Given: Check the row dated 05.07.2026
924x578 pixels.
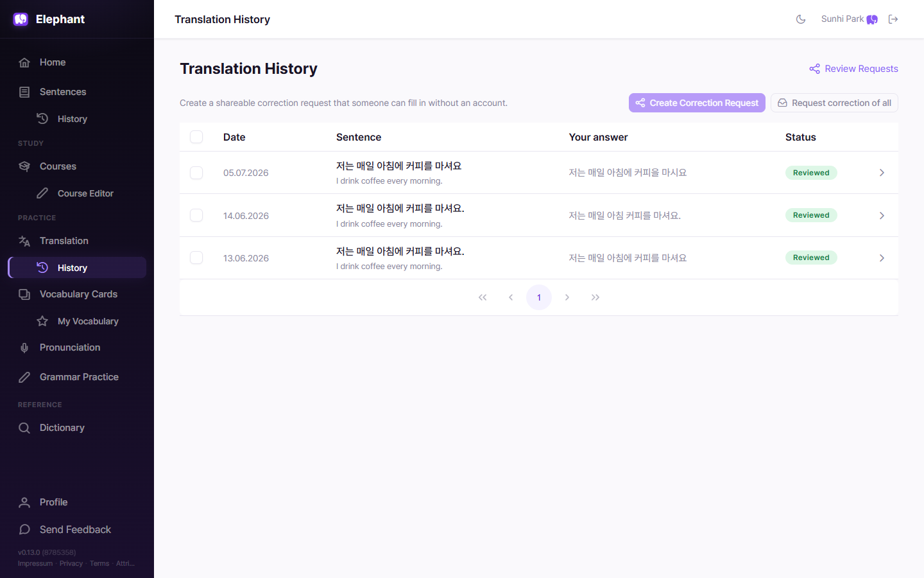Looking at the screenshot, I should (196, 173).
